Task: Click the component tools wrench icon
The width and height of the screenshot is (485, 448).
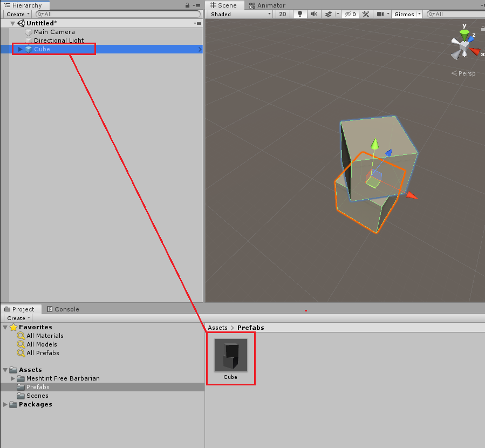Action: (x=366, y=14)
